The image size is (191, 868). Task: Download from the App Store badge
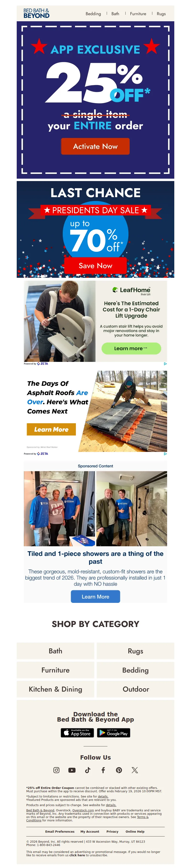point(77,733)
